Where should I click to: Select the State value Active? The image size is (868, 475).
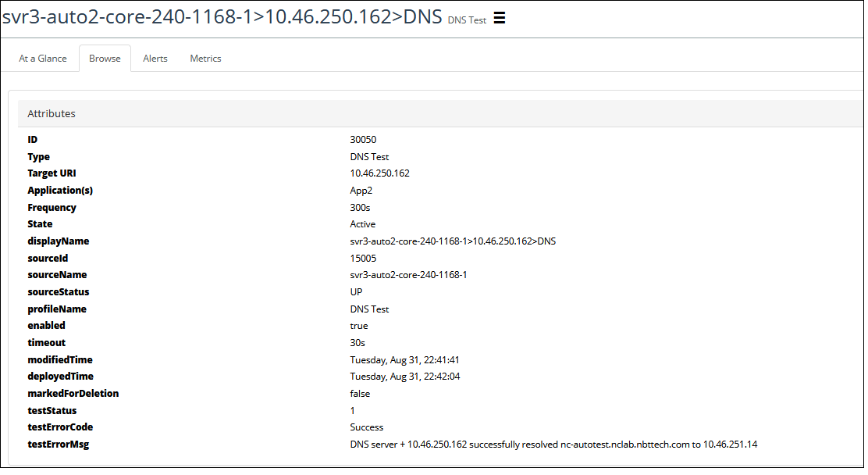coord(362,224)
